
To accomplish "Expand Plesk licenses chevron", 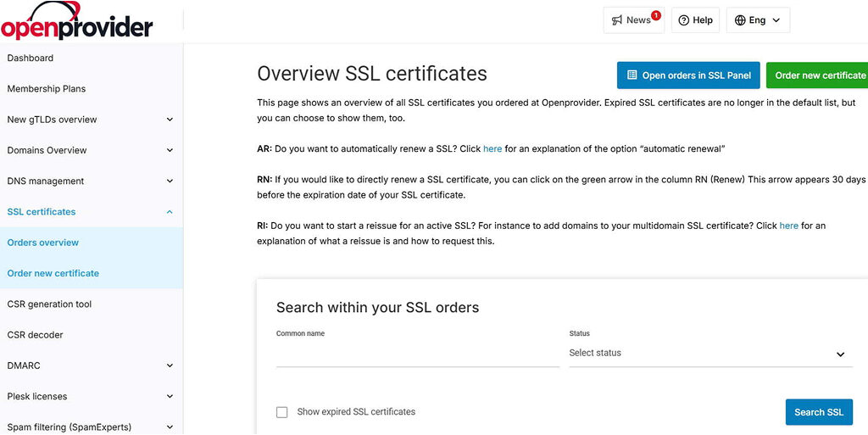I will tap(170, 397).
